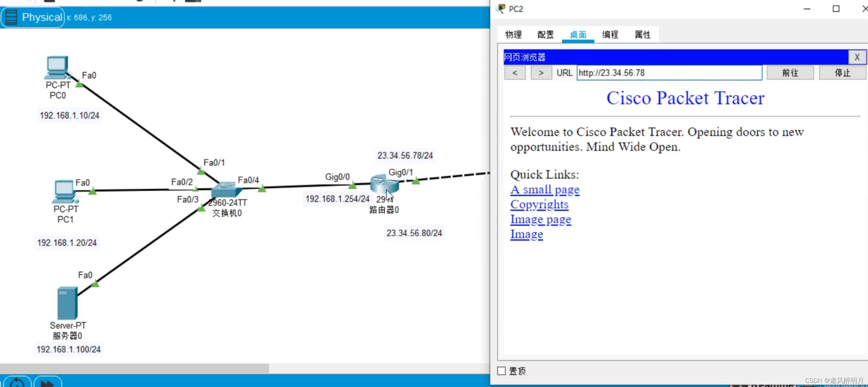The width and height of the screenshot is (868, 387).
Task: Open the 属性 tab
Action: pyautogui.click(x=642, y=35)
